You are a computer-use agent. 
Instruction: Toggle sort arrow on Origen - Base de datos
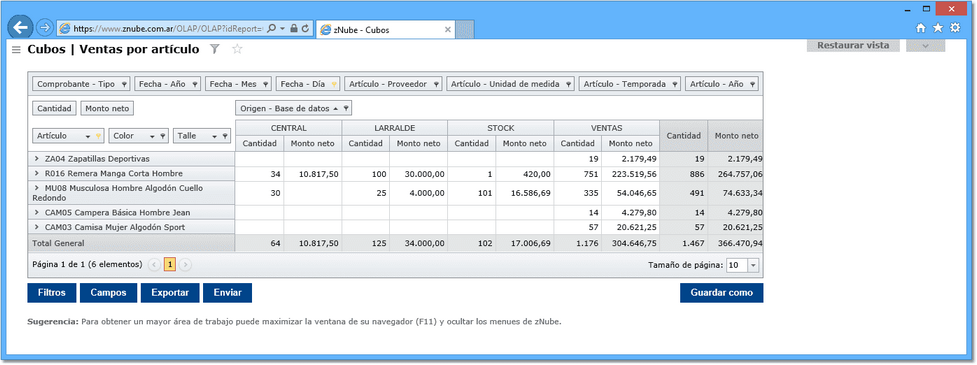point(336,108)
